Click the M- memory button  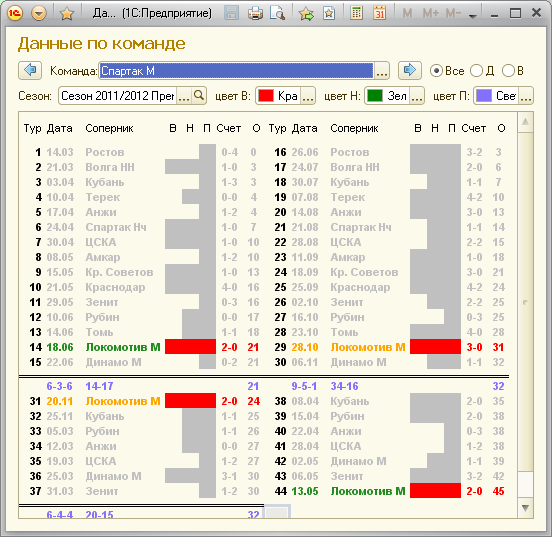[453, 13]
